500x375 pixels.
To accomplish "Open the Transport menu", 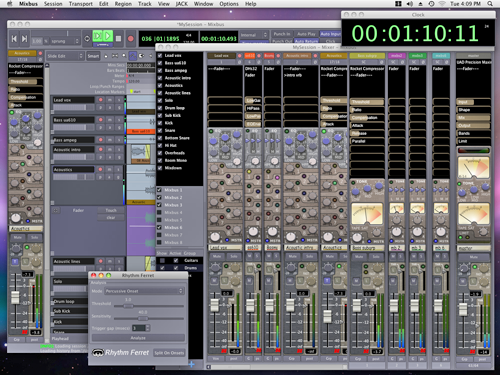I will (81, 4).
